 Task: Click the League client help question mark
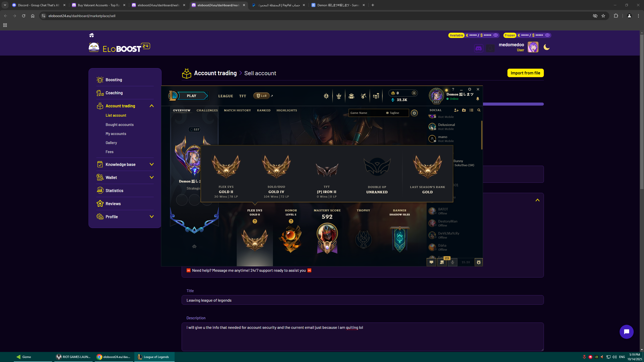click(453, 89)
